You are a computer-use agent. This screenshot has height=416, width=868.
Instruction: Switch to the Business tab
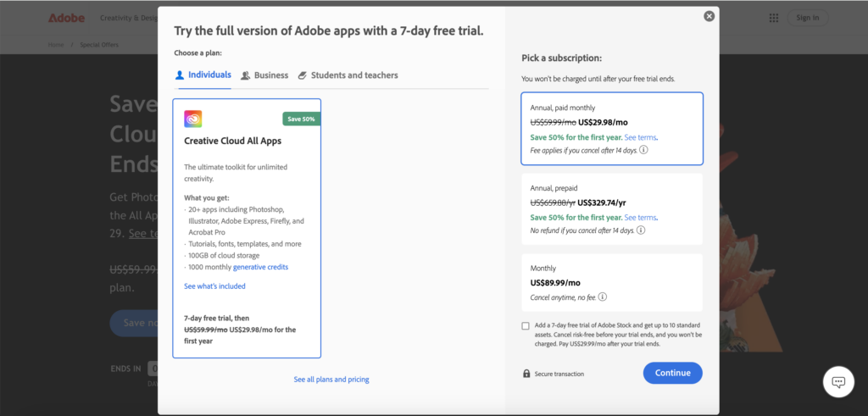[264, 75]
